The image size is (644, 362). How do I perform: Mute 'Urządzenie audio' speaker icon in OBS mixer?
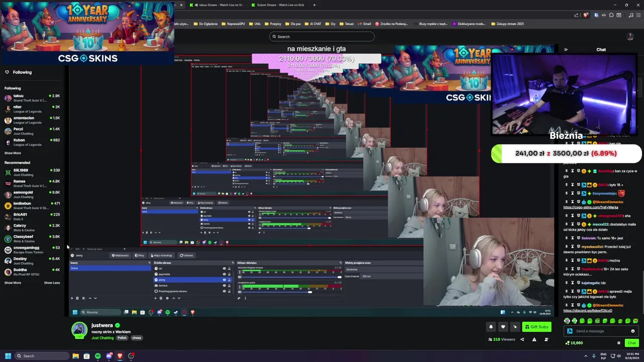(240, 292)
